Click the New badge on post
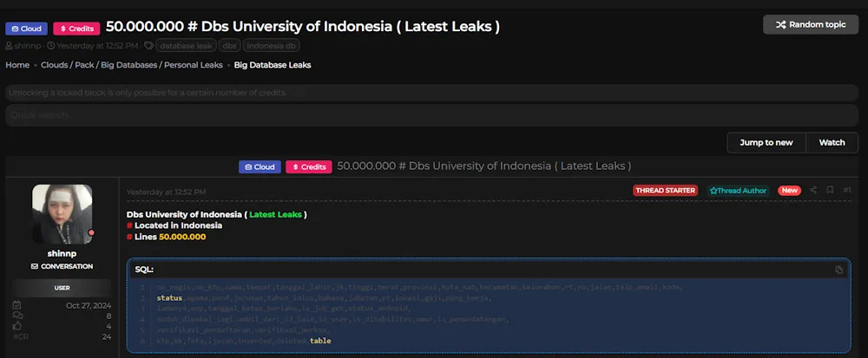The width and height of the screenshot is (868, 358). tap(789, 191)
